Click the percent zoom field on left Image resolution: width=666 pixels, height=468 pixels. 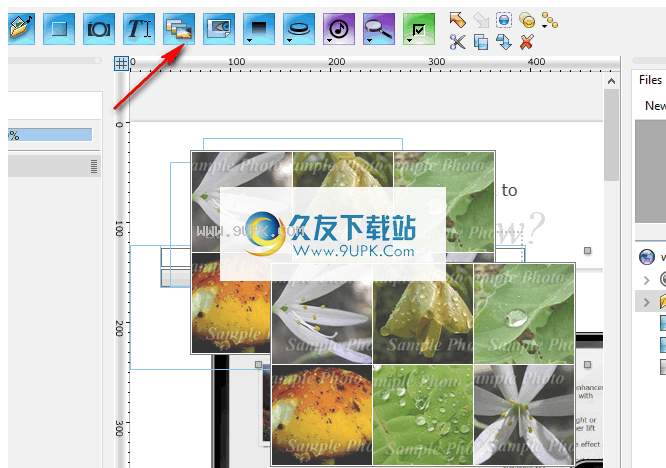click(50, 135)
